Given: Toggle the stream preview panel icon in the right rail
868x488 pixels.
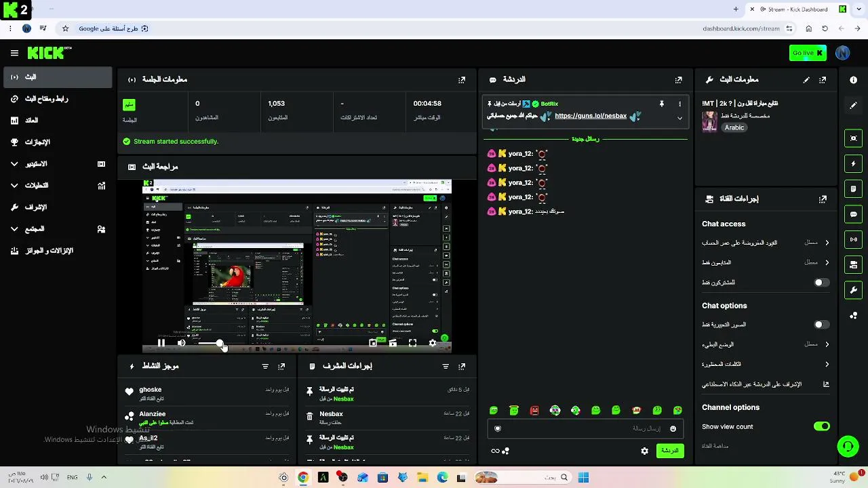Looking at the screenshot, I should click(x=854, y=138).
